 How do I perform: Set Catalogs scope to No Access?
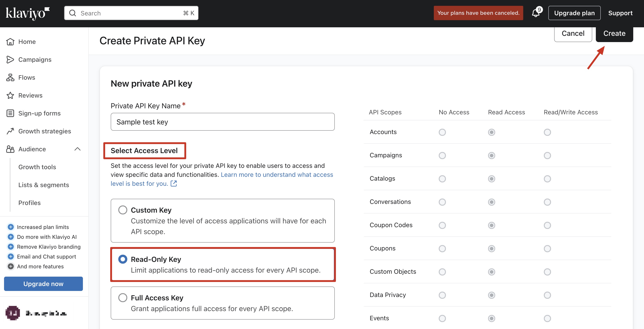(x=442, y=179)
